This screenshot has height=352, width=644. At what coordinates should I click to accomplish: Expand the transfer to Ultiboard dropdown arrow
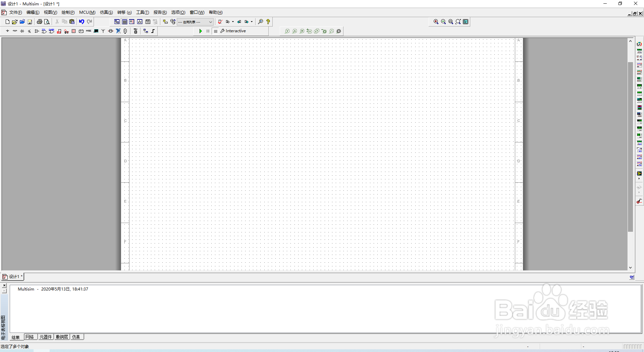233,22
